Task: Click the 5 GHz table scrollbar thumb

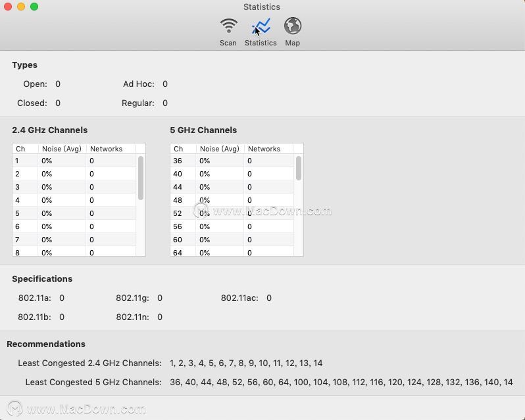Action: point(299,168)
